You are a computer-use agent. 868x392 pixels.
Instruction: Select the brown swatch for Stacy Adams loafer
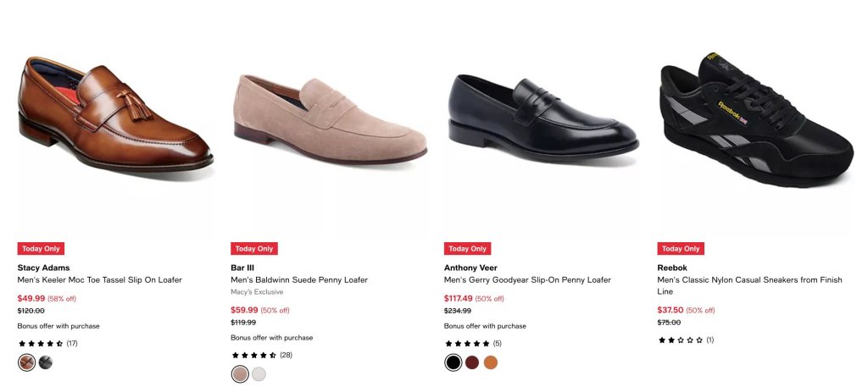pos(26,362)
